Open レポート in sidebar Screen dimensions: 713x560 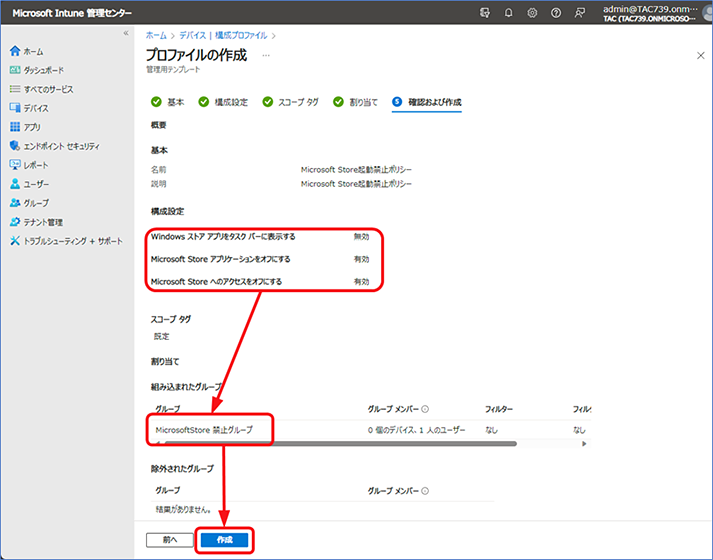click(29, 165)
